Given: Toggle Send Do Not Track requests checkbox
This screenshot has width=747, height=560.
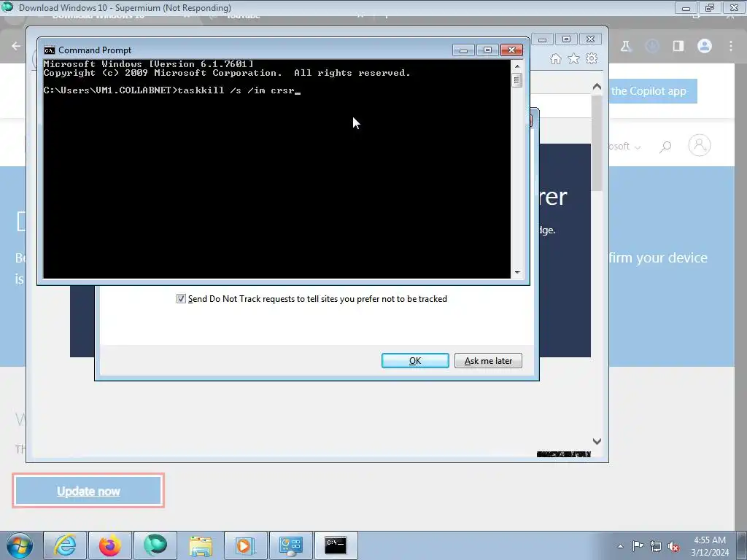Looking at the screenshot, I should click(x=181, y=298).
